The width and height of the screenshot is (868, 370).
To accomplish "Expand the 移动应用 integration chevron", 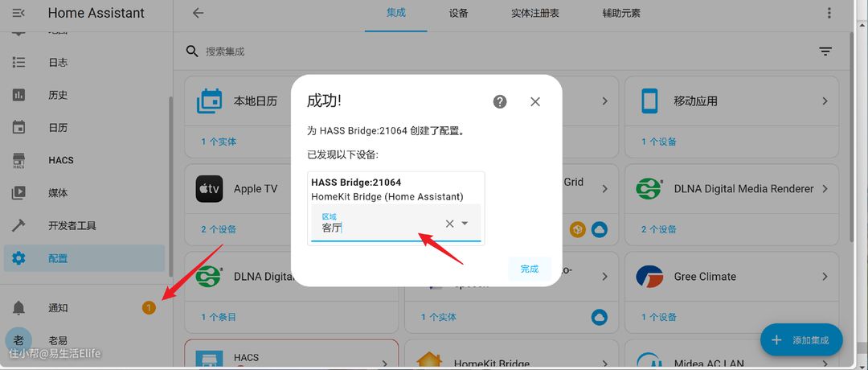I will 825,101.
